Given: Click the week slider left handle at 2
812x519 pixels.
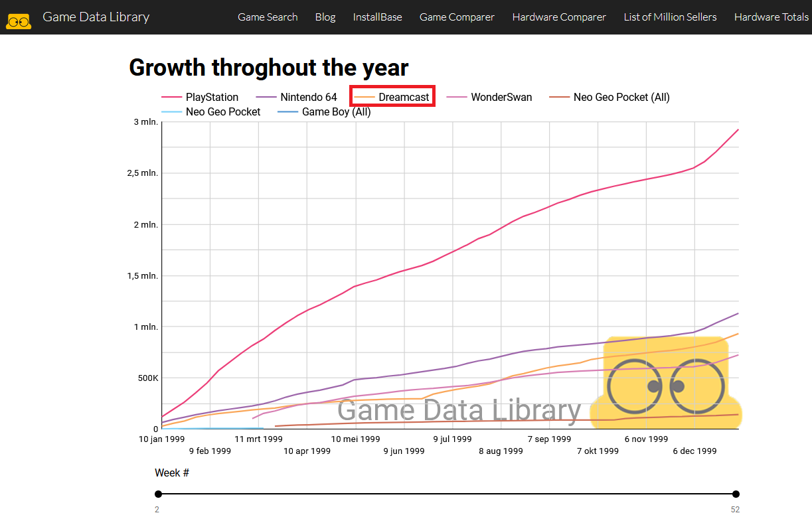Looking at the screenshot, I should point(158,494).
